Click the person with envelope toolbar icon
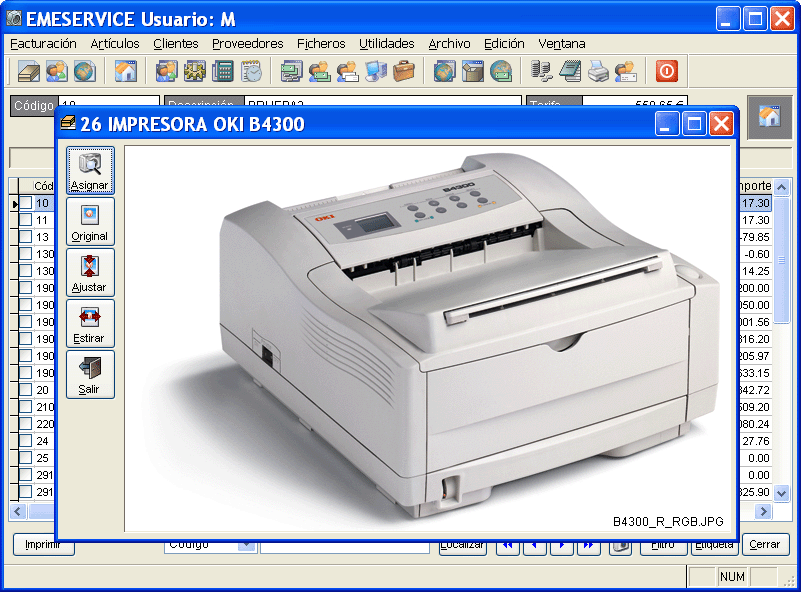This screenshot has width=801, height=592. tap(626, 71)
